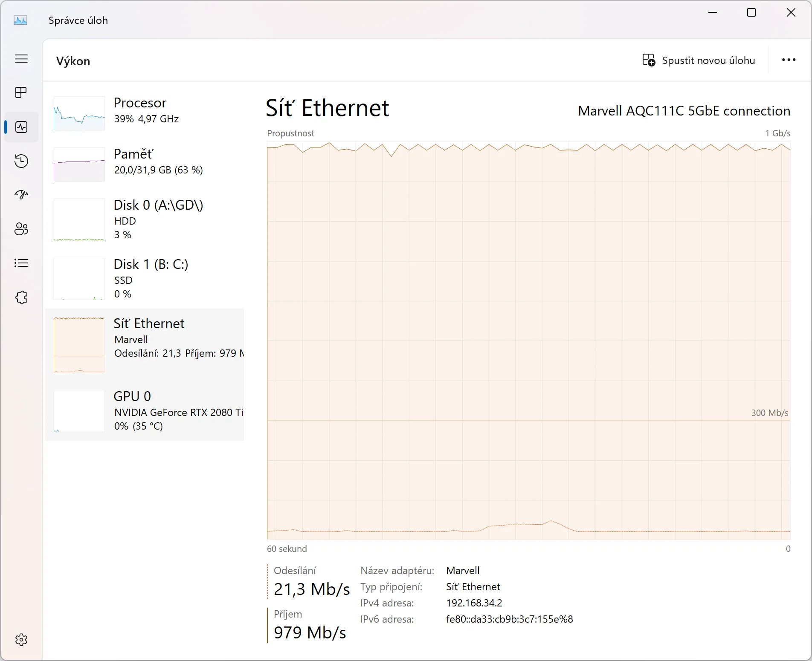Click the Ethernet throughput graph
This screenshot has height=661, width=812.
coord(528,341)
